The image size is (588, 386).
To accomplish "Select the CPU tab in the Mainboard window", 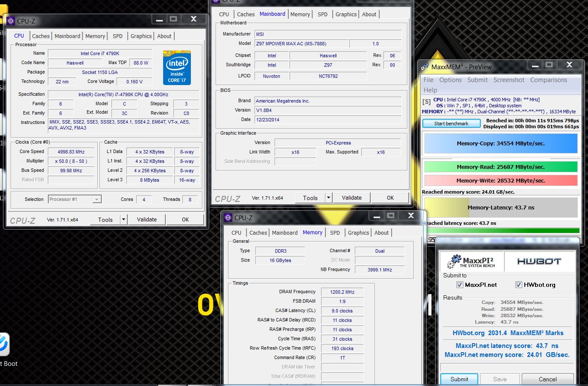I will [224, 14].
